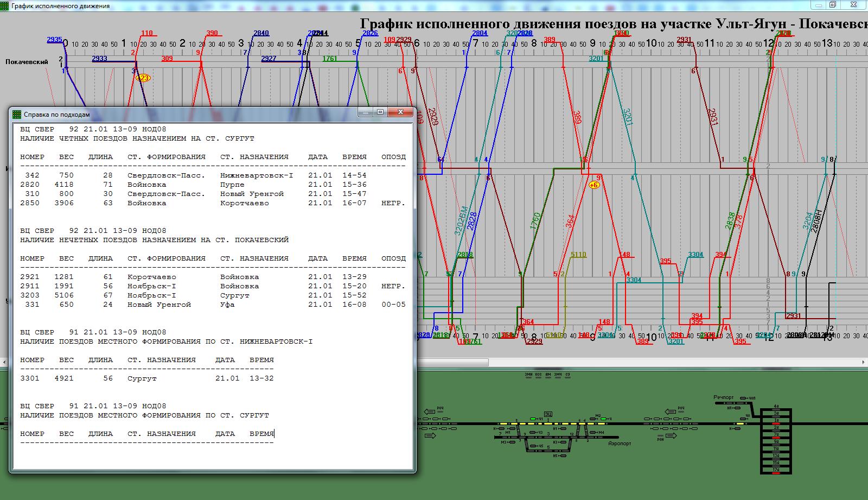Close the Справка по подходам window
Screen dimensions: 868x500
401,112
